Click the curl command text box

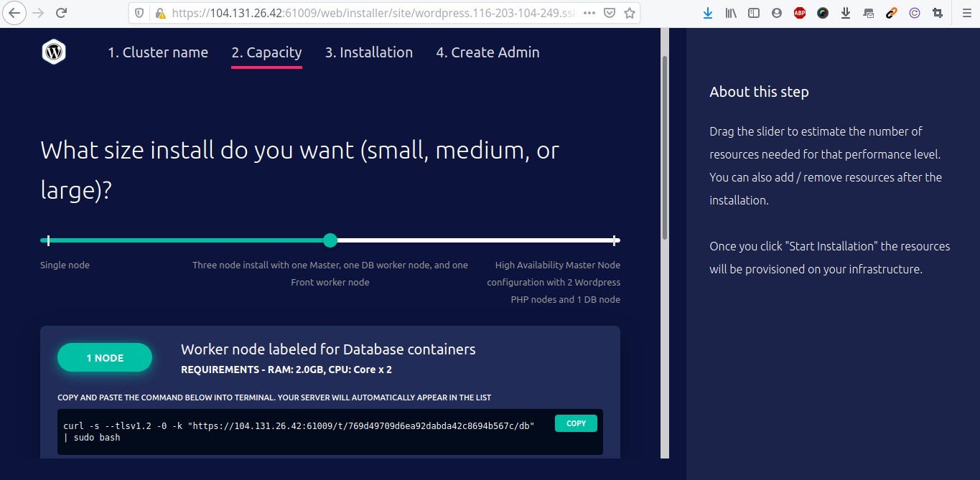click(330, 432)
